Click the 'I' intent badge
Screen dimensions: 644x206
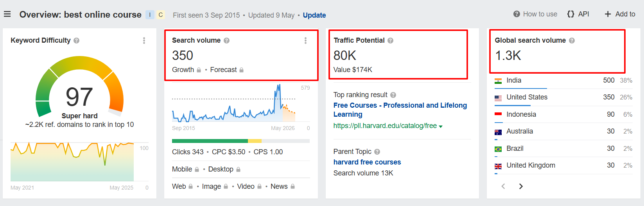(150, 15)
